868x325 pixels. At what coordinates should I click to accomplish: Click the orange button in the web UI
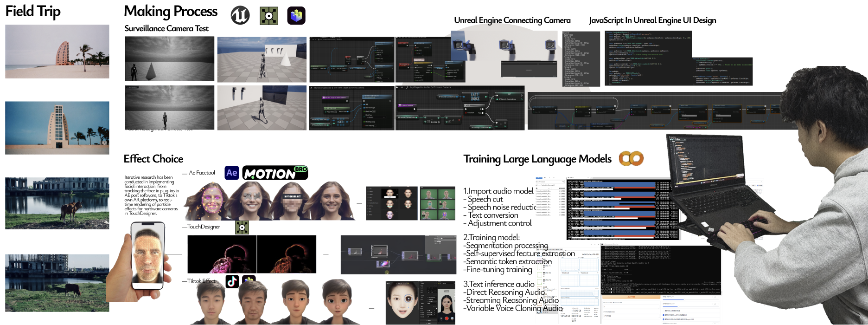click(631, 297)
